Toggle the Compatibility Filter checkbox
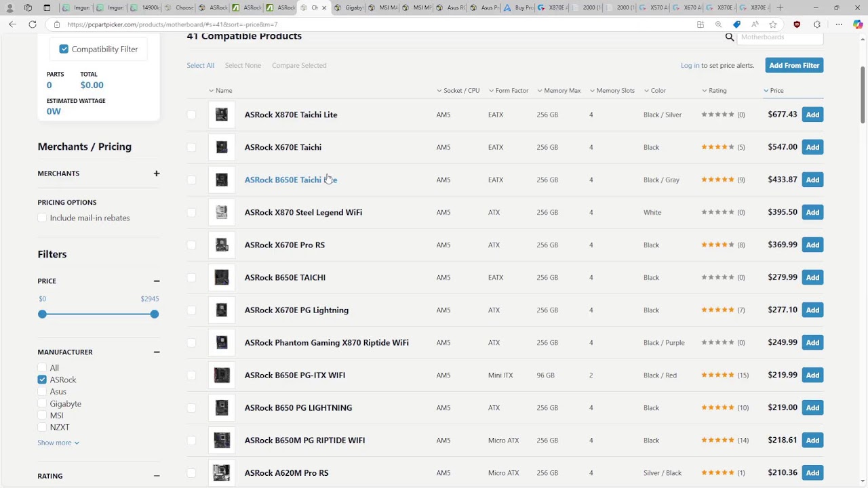The image size is (868, 488). click(x=64, y=49)
